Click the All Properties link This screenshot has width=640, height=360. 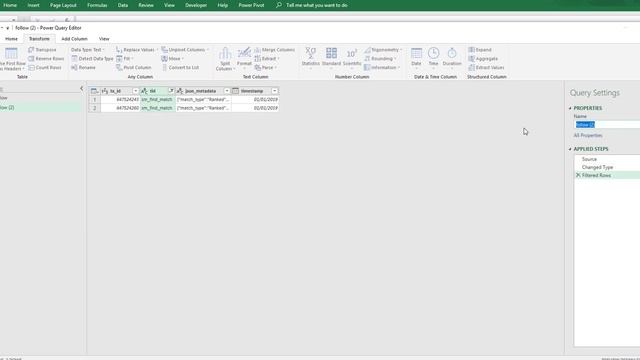[588, 136]
